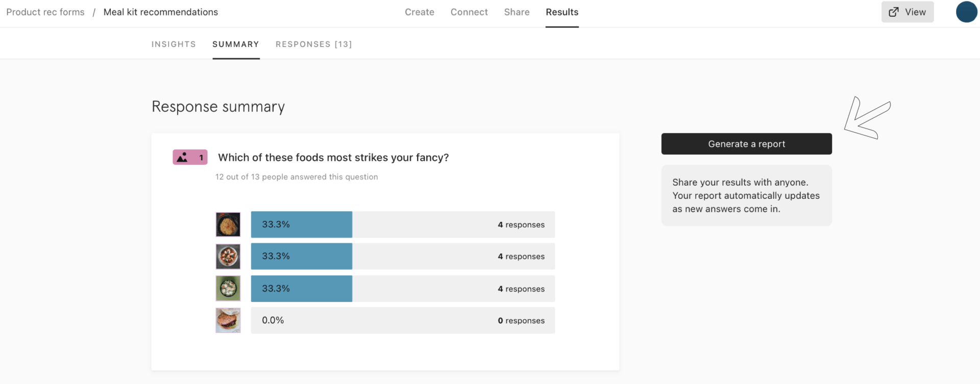
Task: Open the Product rec forms breadcrumb
Action: coord(45,12)
